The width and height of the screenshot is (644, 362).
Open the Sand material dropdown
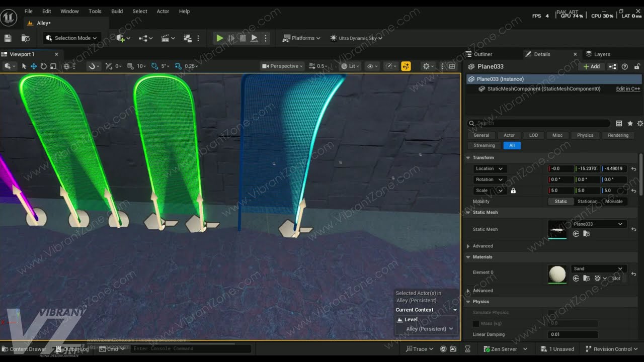click(x=598, y=269)
